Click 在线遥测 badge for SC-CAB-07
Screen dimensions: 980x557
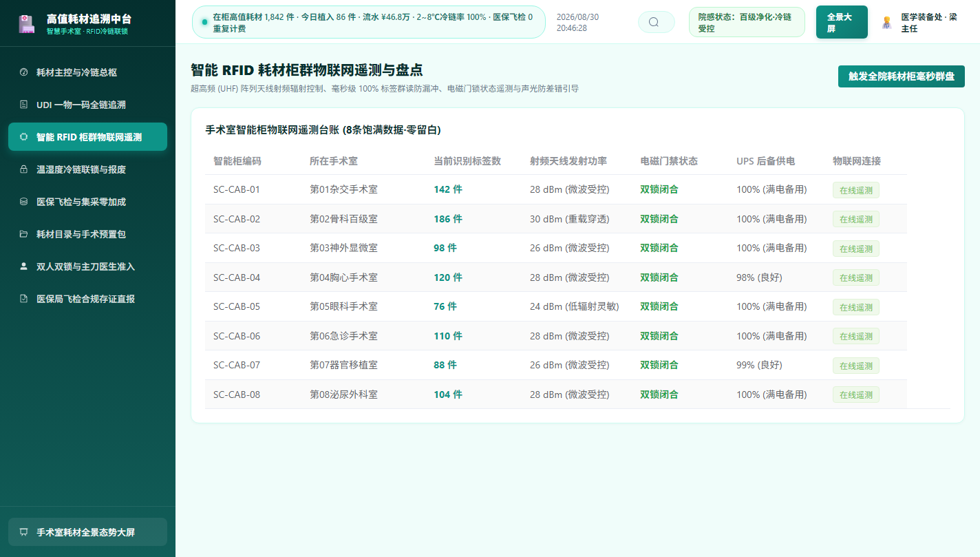coord(855,366)
